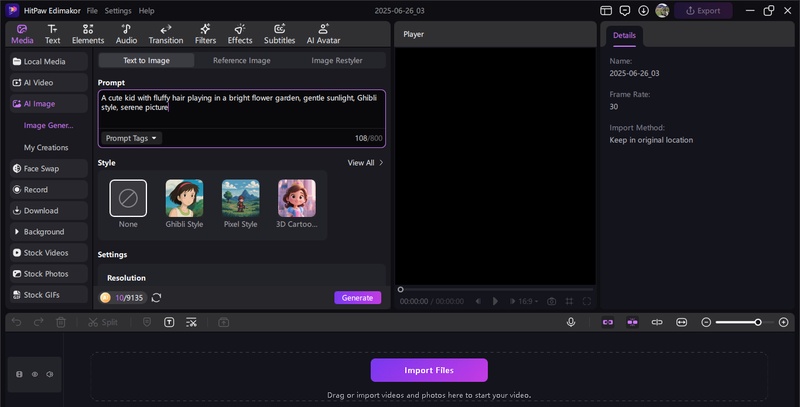Open Record in sidebar
The height and width of the screenshot is (407, 800).
[48, 189]
